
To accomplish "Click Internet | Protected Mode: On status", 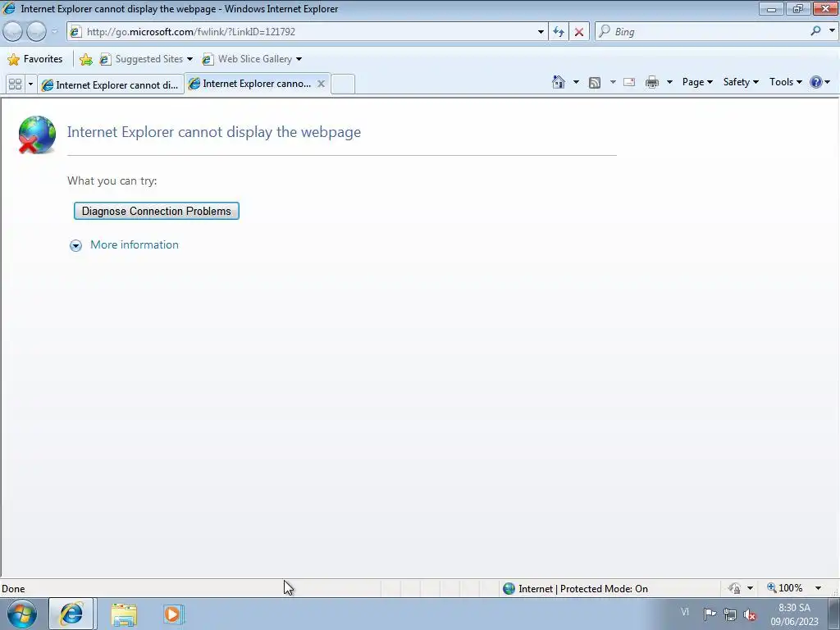I will coord(576,589).
